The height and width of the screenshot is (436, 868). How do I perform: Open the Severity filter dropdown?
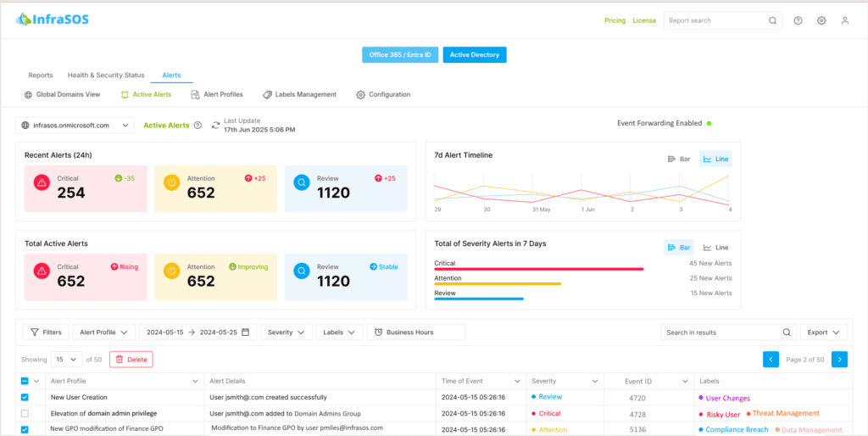click(x=287, y=333)
